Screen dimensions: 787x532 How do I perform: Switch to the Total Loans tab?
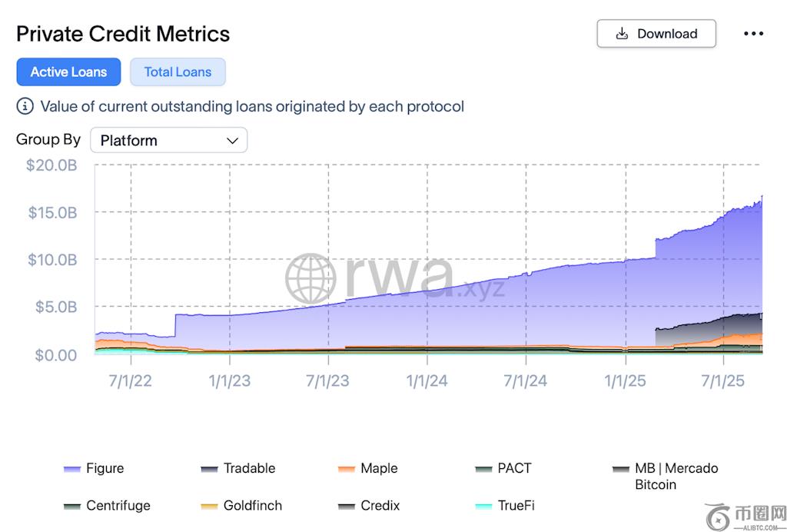tap(178, 71)
